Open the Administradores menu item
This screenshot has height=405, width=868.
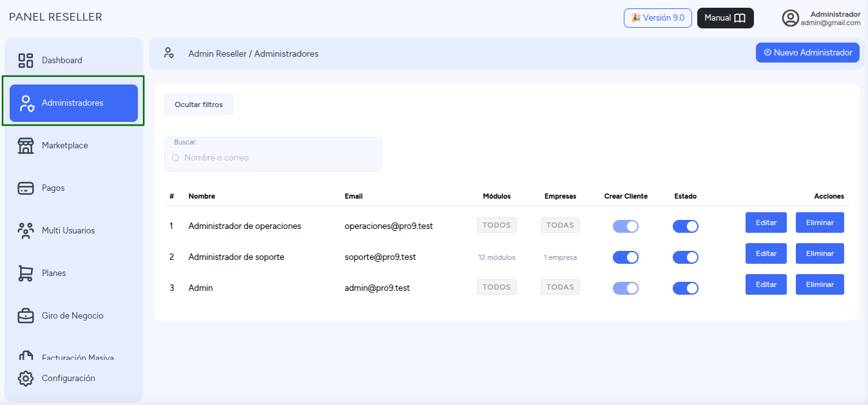(x=73, y=103)
